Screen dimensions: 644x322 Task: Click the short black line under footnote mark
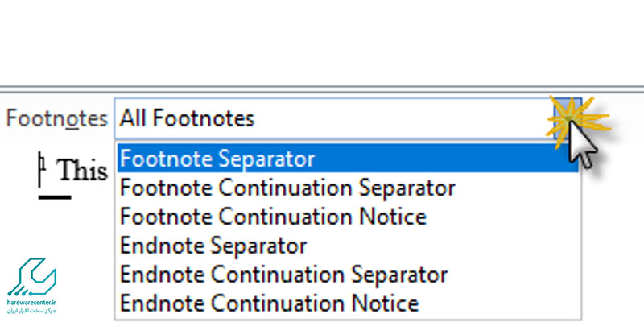tap(55, 197)
